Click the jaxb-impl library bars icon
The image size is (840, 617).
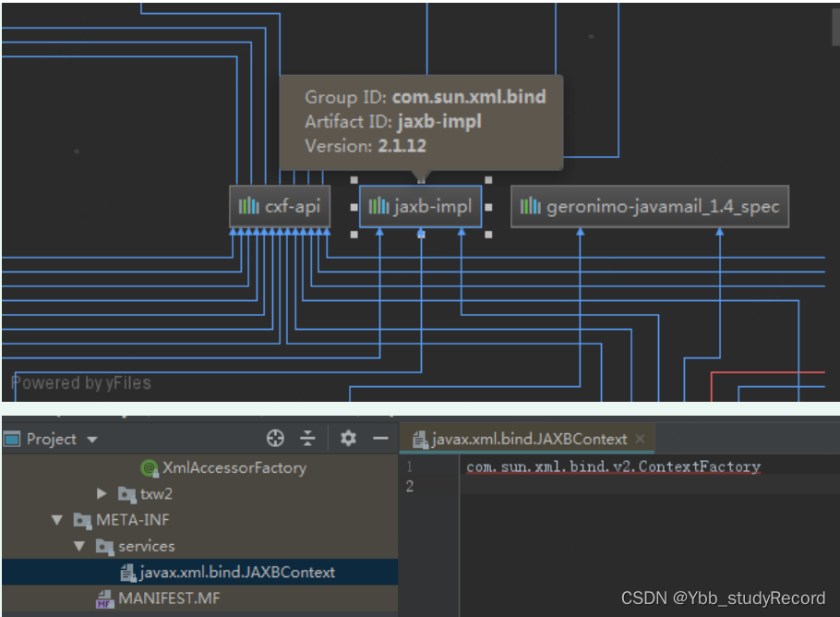click(378, 206)
